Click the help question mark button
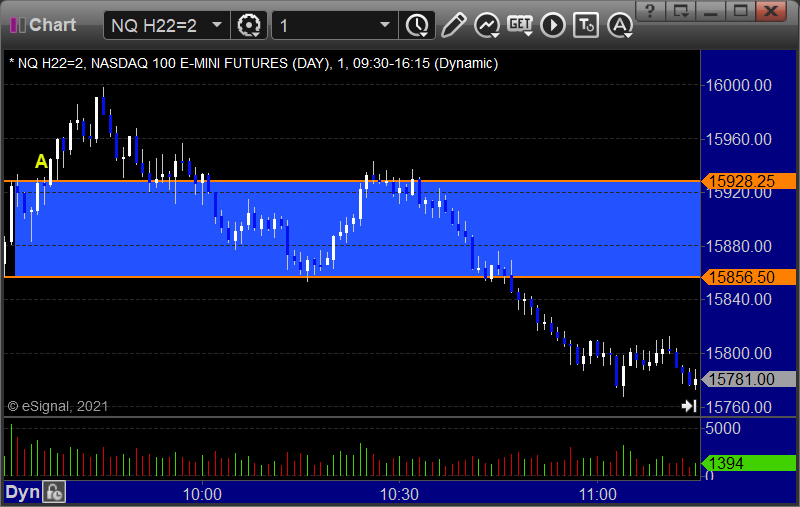The width and height of the screenshot is (800, 507). pyautogui.click(x=650, y=10)
